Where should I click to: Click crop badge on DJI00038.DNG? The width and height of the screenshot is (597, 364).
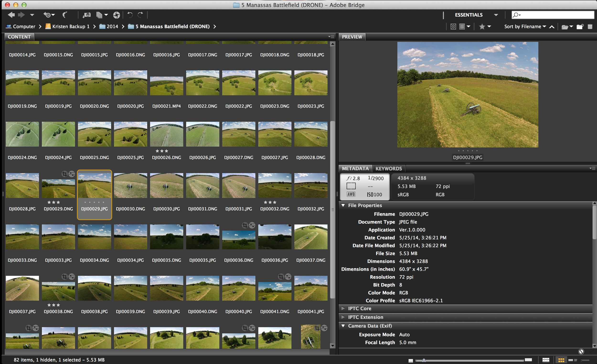pos(64,276)
